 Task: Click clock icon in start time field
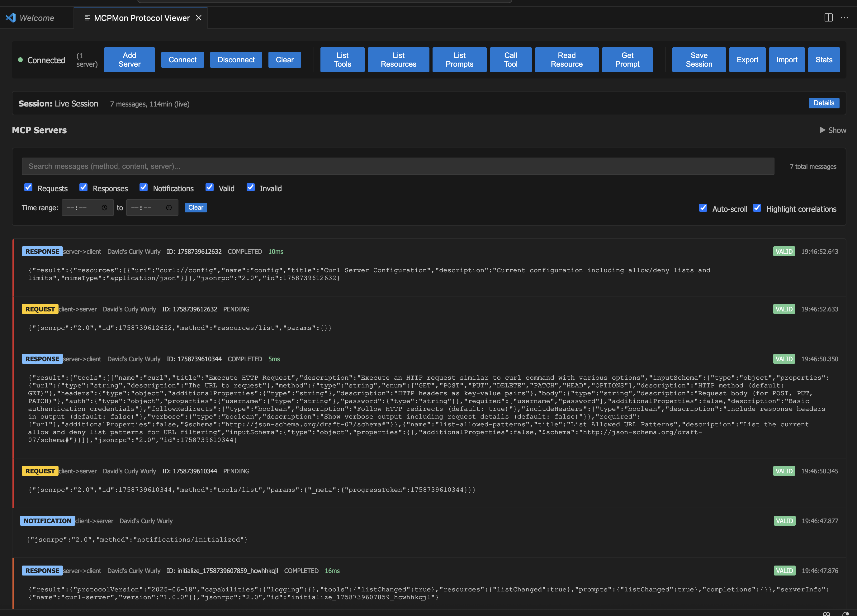[104, 208]
